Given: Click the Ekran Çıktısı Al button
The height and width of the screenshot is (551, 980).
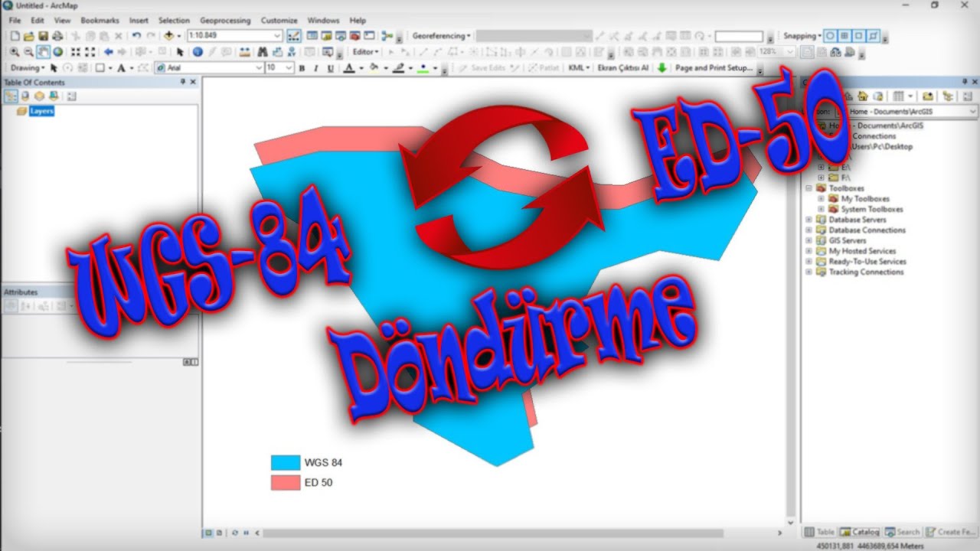Looking at the screenshot, I should click(622, 68).
